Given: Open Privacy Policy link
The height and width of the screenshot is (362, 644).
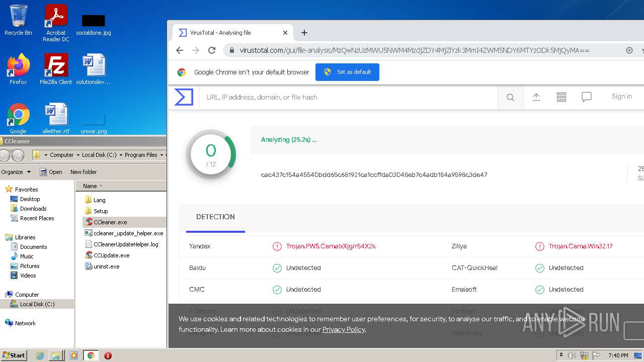Looking at the screenshot, I should point(344,330).
